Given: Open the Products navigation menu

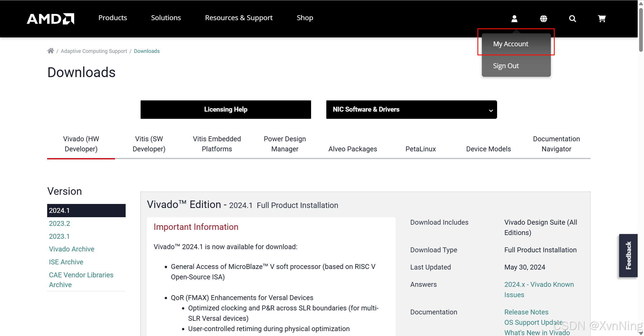Looking at the screenshot, I should click(112, 18).
